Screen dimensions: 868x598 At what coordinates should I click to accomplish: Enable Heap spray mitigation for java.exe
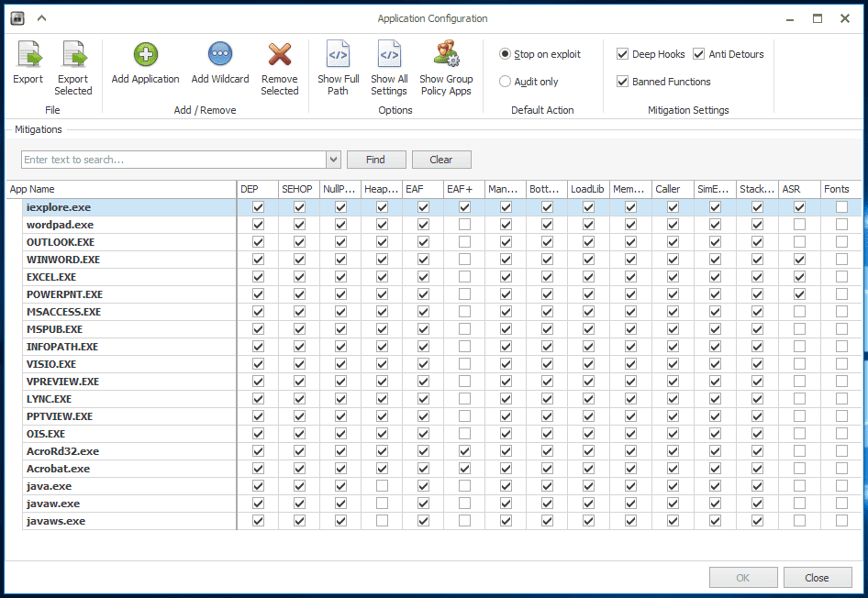coord(382,486)
